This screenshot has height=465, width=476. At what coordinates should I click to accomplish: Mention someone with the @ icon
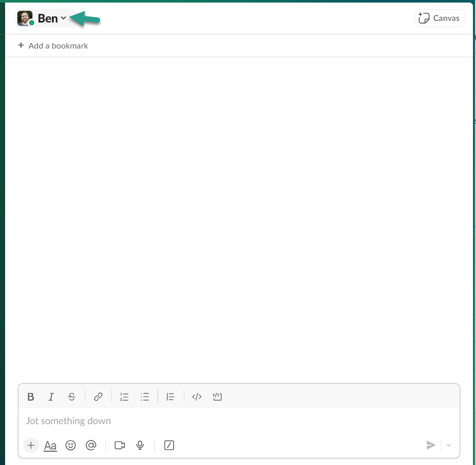(91, 445)
